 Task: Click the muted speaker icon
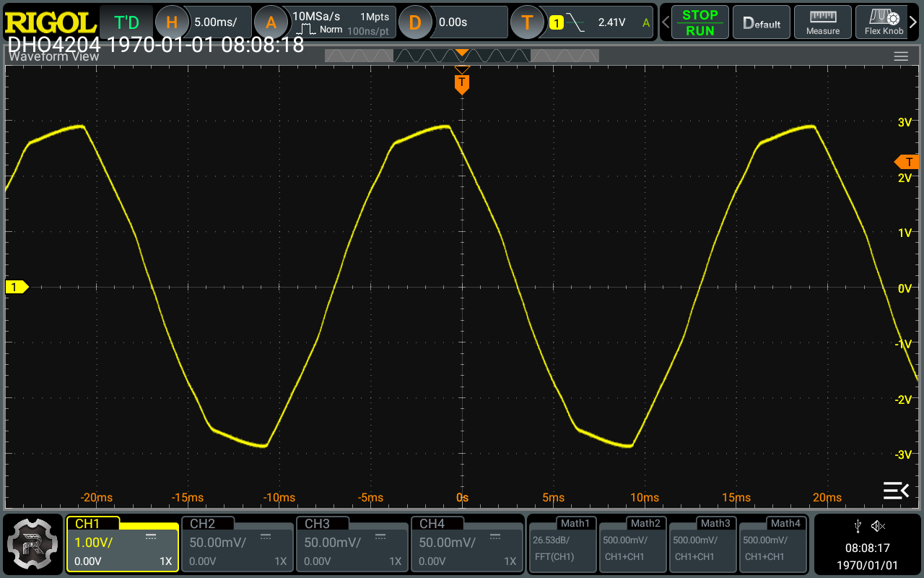878,525
